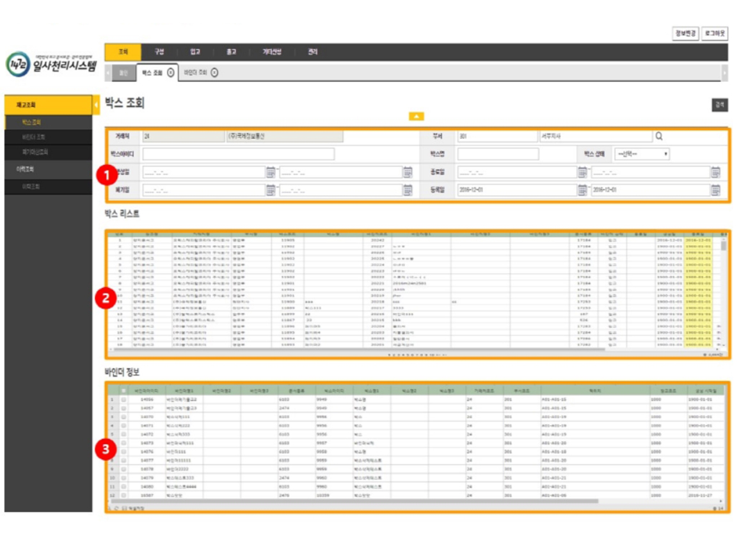Click the date cell 2016-11-27 in binder grid
Screen dimensions: 739x560
coord(706,495)
